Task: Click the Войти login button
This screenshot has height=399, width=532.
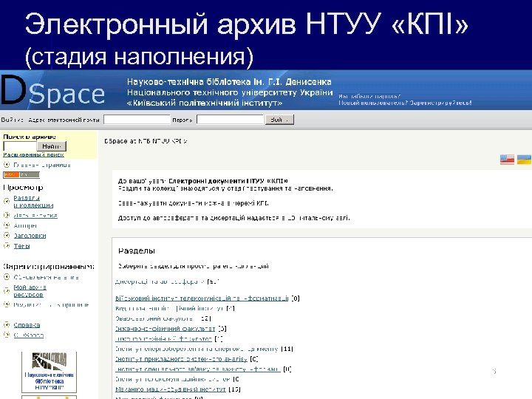Action: coord(279,120)
